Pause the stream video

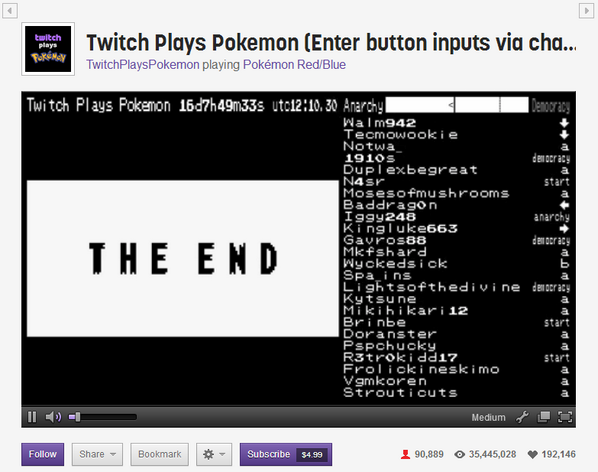(x=32, y=417)
